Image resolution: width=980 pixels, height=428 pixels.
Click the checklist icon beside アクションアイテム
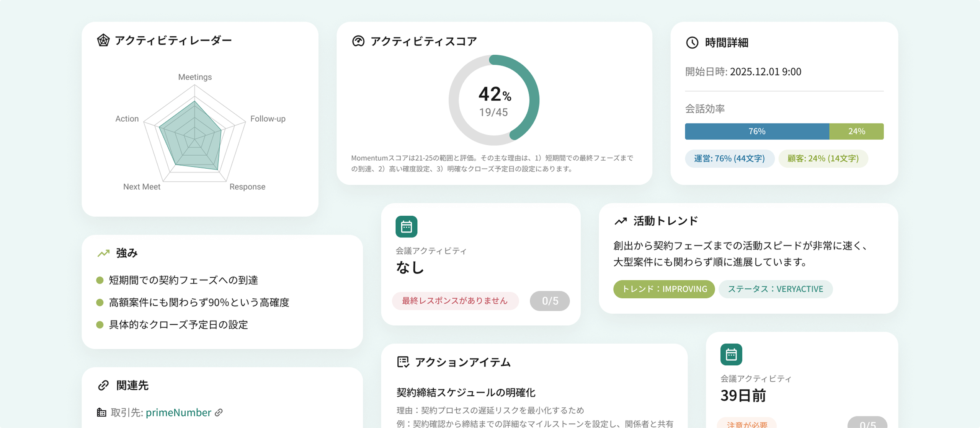pyautogui.click(x=403, y=362)
